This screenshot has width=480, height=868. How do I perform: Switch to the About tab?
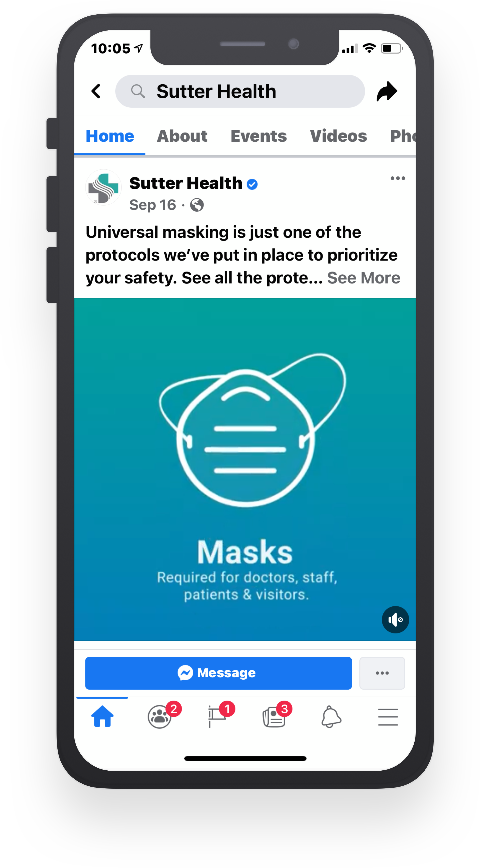[x=182, y=136]
